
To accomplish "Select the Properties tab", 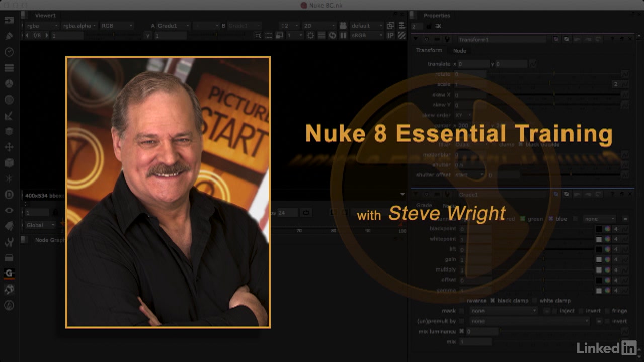I will click(x=436, y=16).
